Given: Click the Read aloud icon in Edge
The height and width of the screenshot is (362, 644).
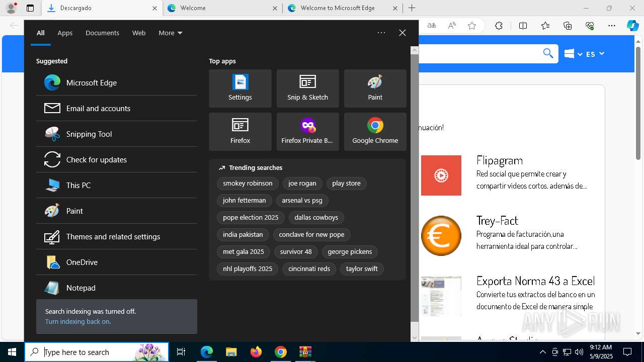Looking at the screenshot, I should pos(452,26).
